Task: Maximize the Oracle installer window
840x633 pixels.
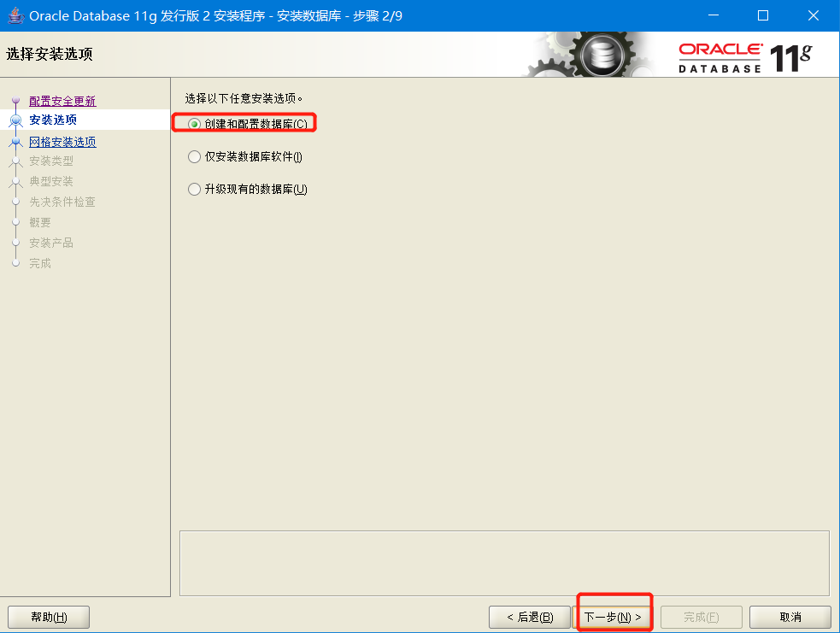Action: (763, 15)
